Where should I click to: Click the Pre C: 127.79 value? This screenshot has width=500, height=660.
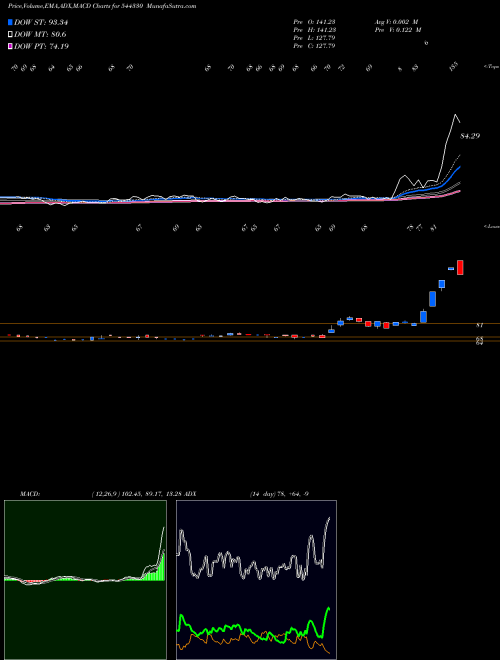point(314,46)
